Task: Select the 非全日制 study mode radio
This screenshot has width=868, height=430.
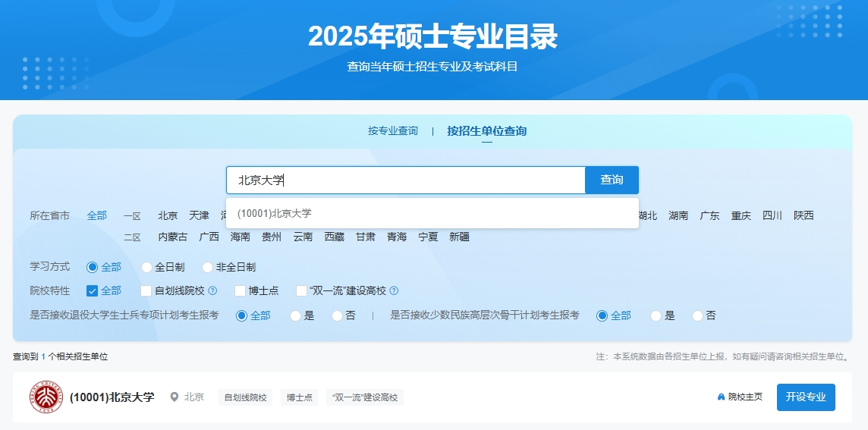Action: [208, 267]
